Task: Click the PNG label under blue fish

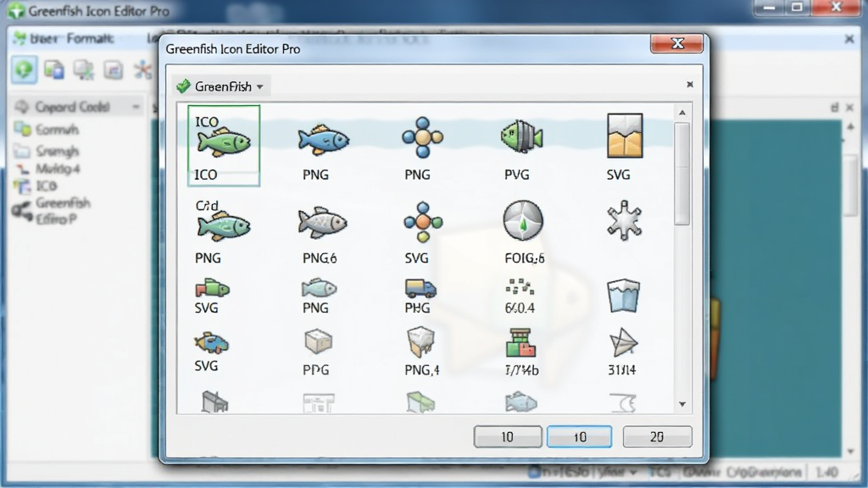Action: pos(315,175)
